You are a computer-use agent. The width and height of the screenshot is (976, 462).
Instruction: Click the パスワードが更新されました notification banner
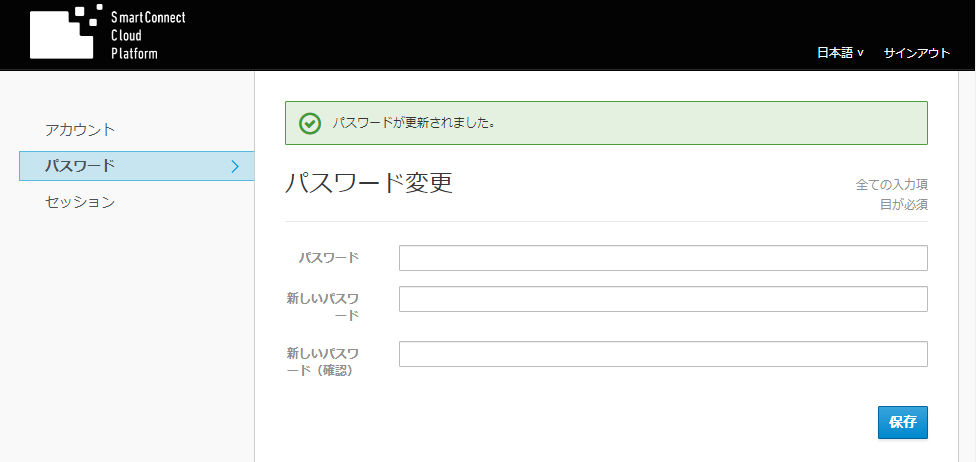(x=606, y=123)
